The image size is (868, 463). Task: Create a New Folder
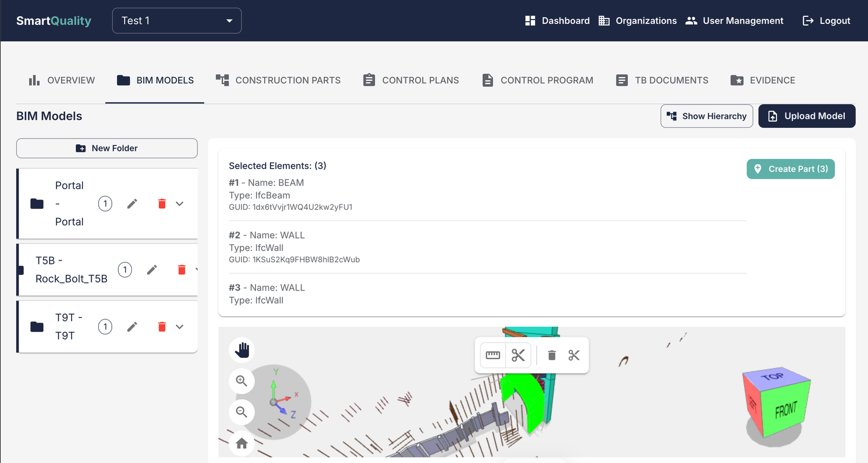(x=107, y=148)
